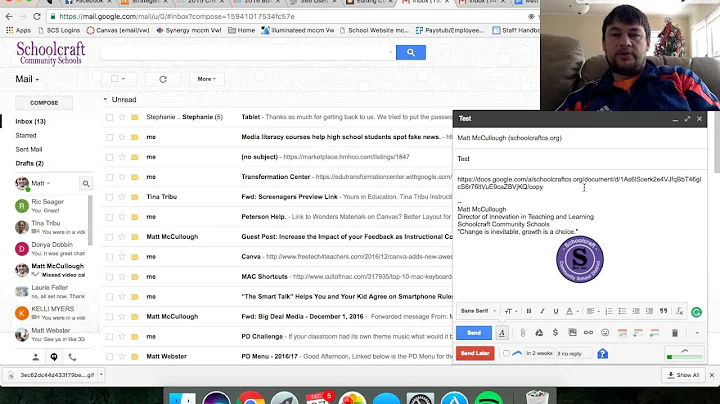Collapse the Unread section
This screenshot has height=404, width=720.
pos(105,100)
